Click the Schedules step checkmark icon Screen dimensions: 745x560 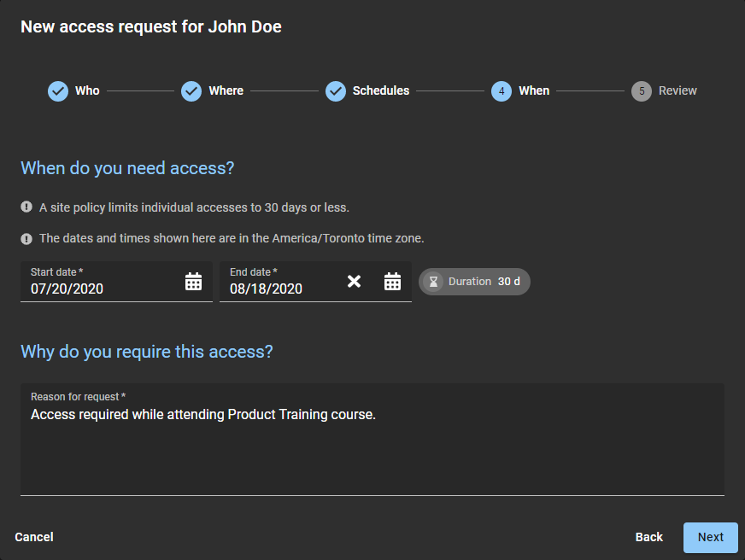[336, 90]
